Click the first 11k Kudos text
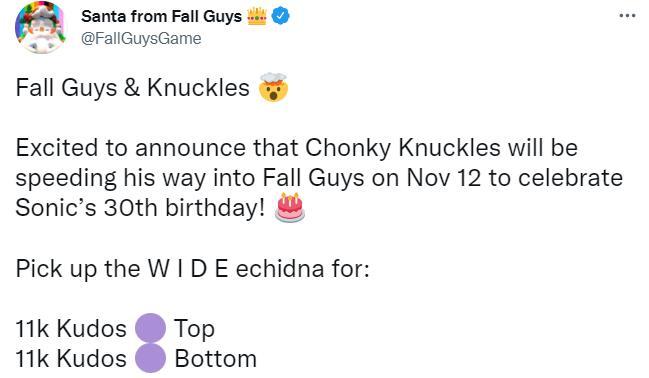This screenshot has width=649, height=378. [71, 329]
